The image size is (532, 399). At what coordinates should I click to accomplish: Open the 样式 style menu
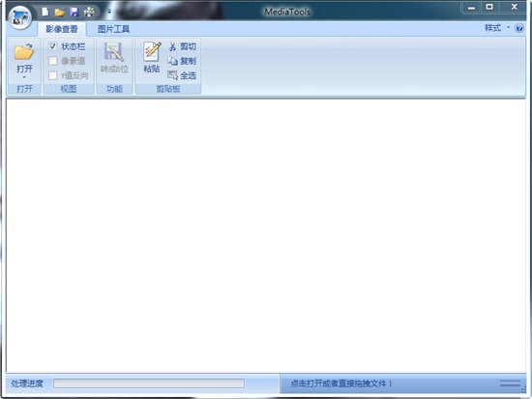point(497,28)
